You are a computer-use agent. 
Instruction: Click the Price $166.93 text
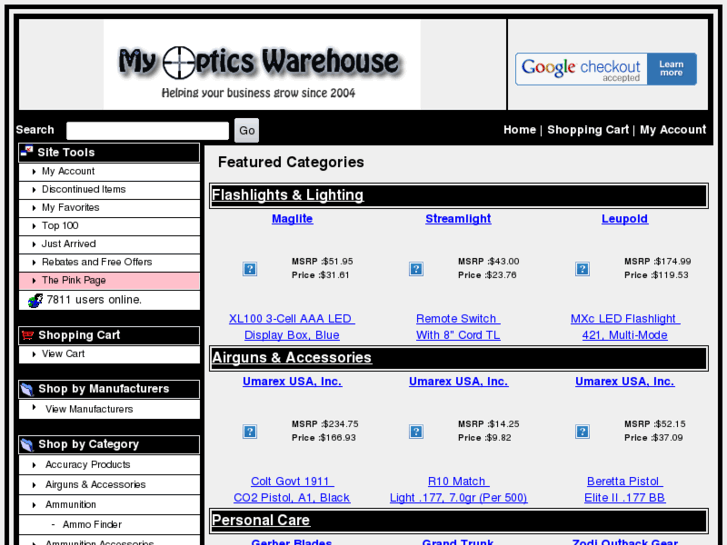pos(324,438)
